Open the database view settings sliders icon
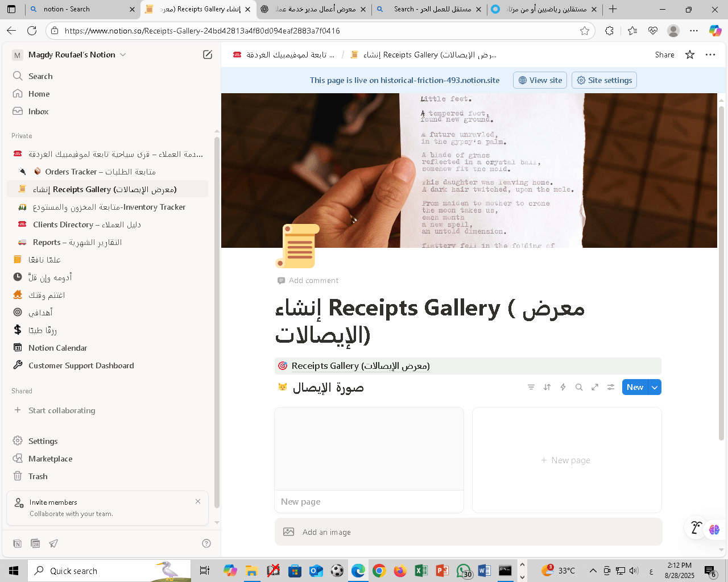 coord(610,387)
